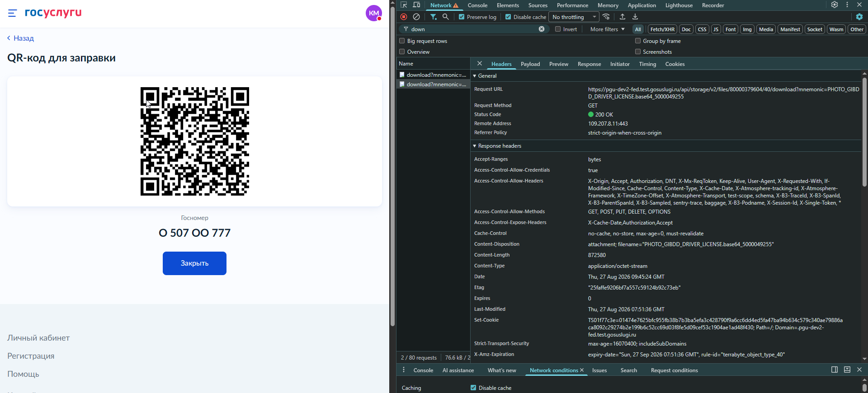Open the No throttling dropdown
The width and height of the screenshot is (868, 393).
(x=574, y=17)
